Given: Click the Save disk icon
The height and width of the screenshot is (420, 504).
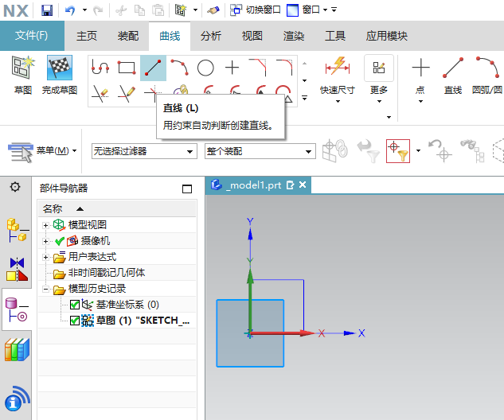Looking at the screenshot, I should [47, 10].
